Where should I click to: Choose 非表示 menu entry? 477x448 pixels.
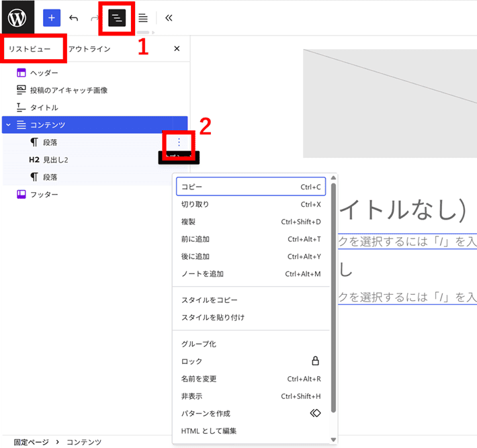(251, 396)
